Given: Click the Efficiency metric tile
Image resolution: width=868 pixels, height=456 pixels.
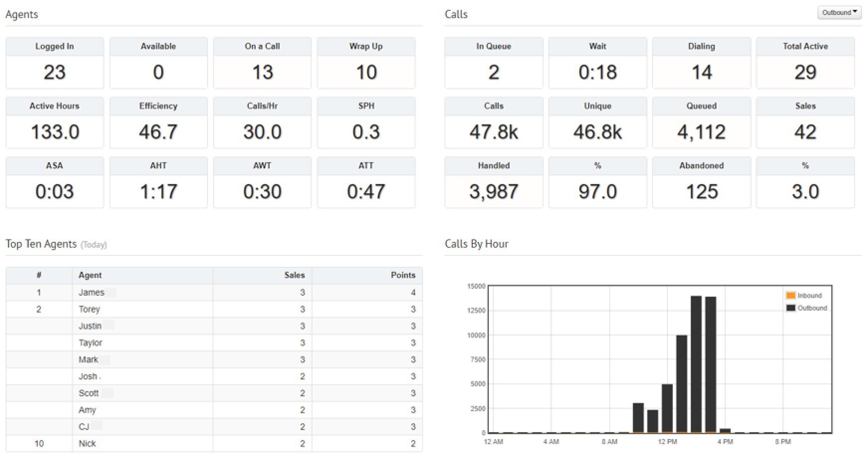Looking at the screenshot, I should 158,123.
